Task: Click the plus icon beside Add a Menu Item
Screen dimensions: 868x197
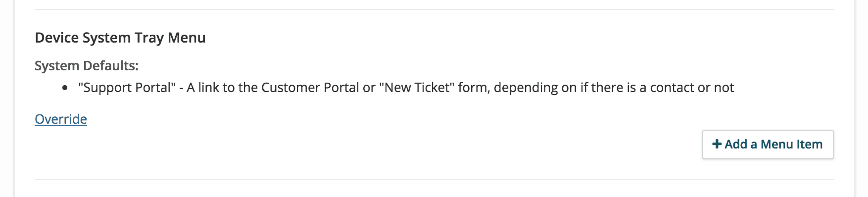Action: (717, 144)
